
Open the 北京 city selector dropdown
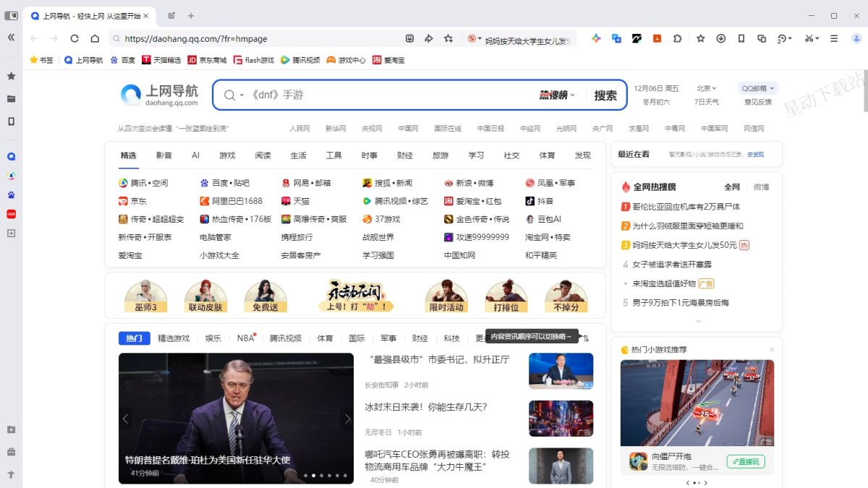707,88
